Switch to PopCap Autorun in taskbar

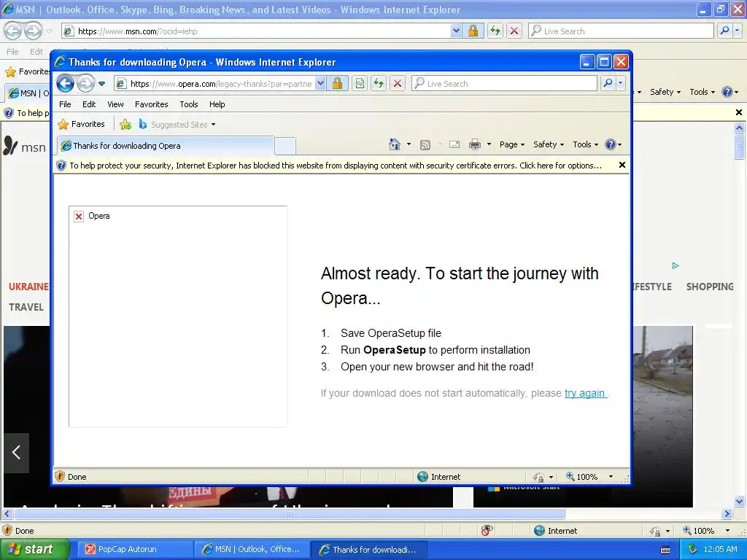click(x=134, y=549)
